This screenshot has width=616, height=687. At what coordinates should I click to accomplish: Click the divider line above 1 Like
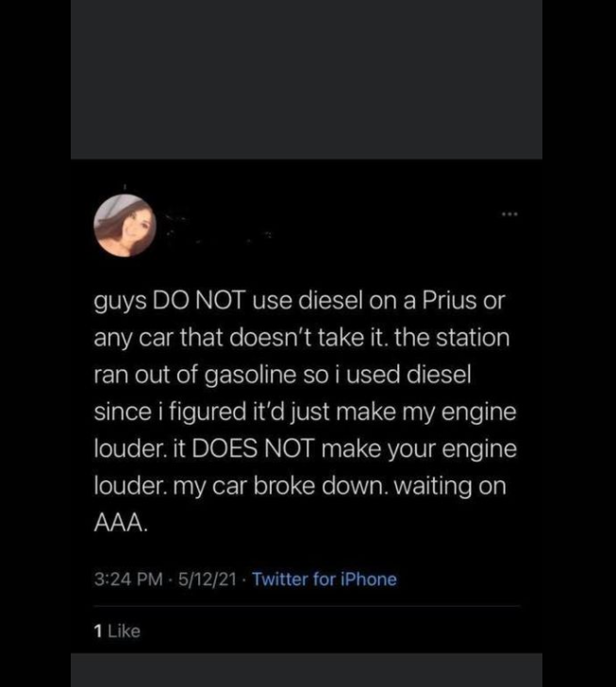307,606
